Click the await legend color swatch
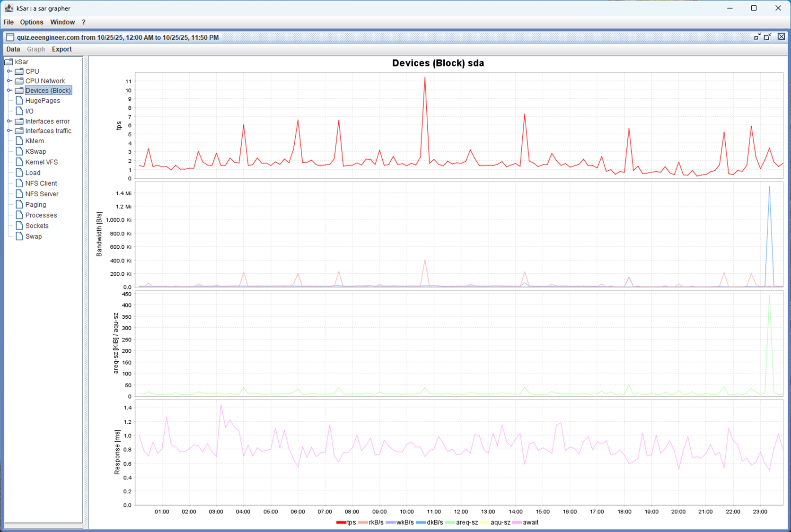Image resolution: width=791 pixels, height=532 pixels. click(x=517, y=523)
